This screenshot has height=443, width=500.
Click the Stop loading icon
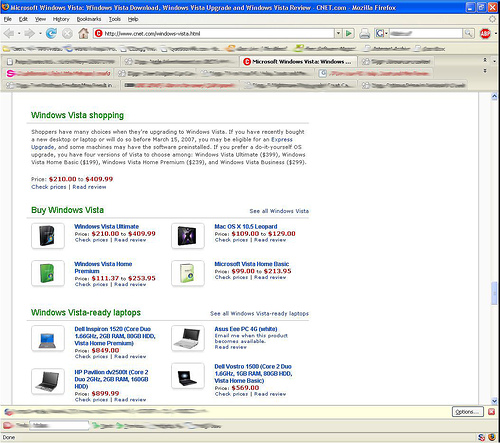(67, 33)
